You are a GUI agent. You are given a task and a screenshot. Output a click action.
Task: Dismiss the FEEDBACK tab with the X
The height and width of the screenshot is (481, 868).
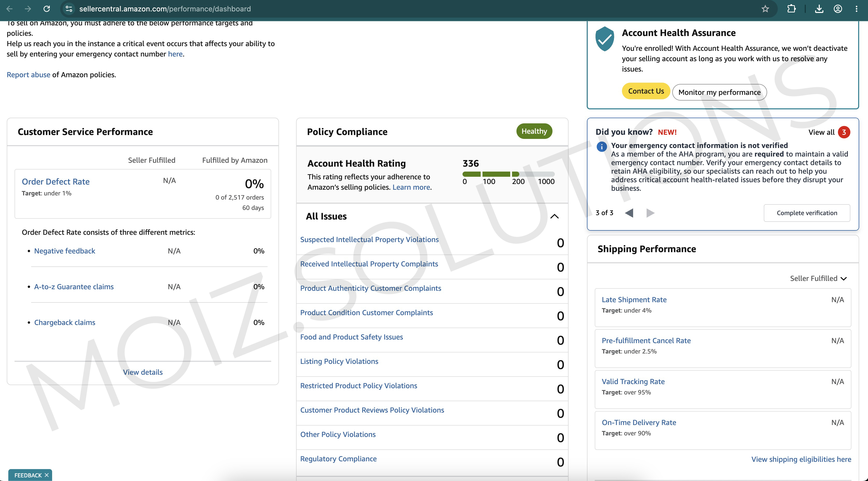[x=46, y=475]
